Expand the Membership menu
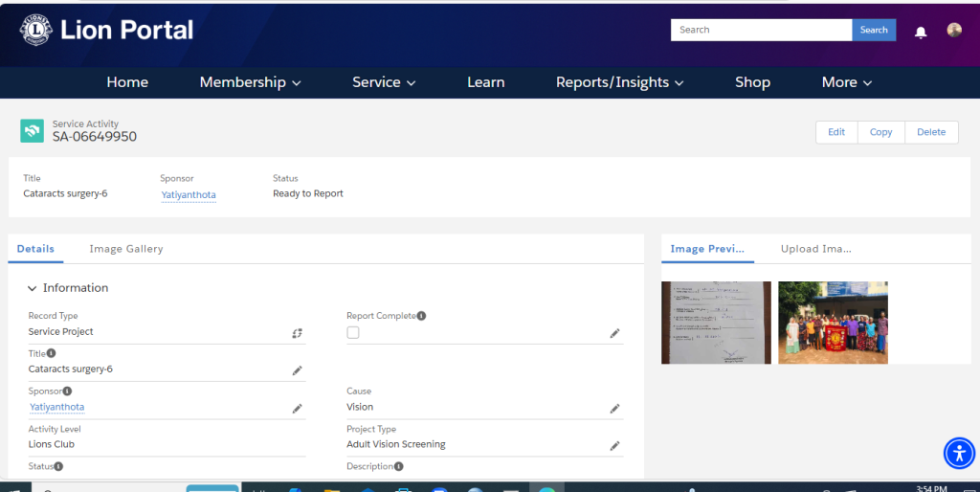 pos(250,82)
